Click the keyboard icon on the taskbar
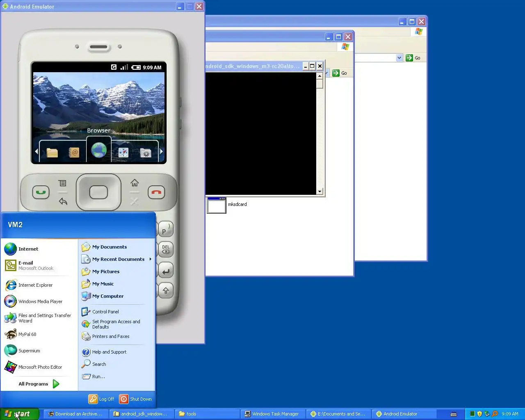Viewport: 525px width, 420px height. tap(454, 414)
